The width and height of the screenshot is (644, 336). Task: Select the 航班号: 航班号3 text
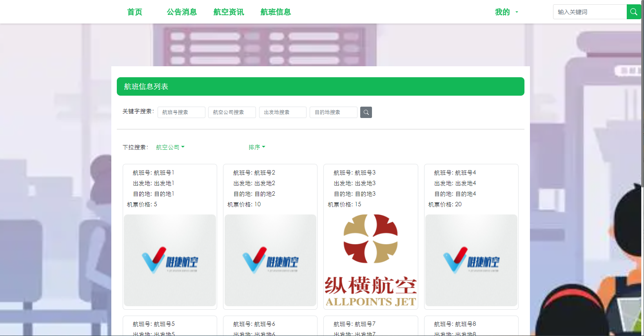tap(354, 173)
